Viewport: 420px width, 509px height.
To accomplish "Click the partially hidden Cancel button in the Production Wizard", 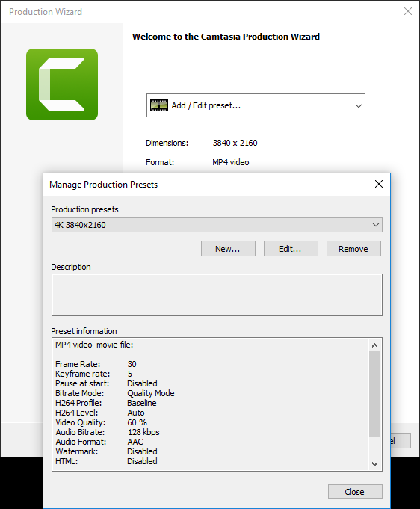I will (x=401, y=440).
